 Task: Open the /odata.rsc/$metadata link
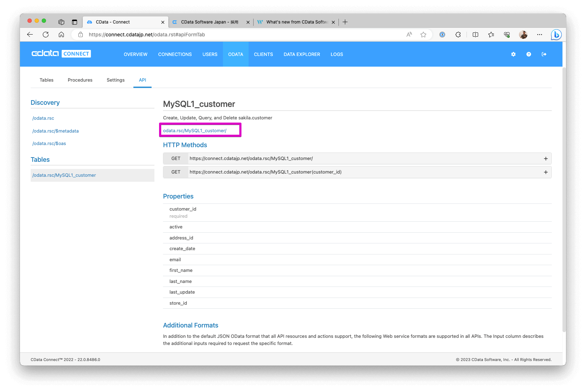click(x=56, y=131)
